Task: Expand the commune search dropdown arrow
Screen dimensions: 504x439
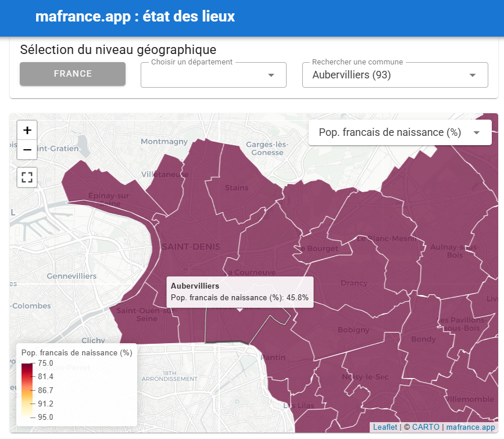Action: click(472, 75)
